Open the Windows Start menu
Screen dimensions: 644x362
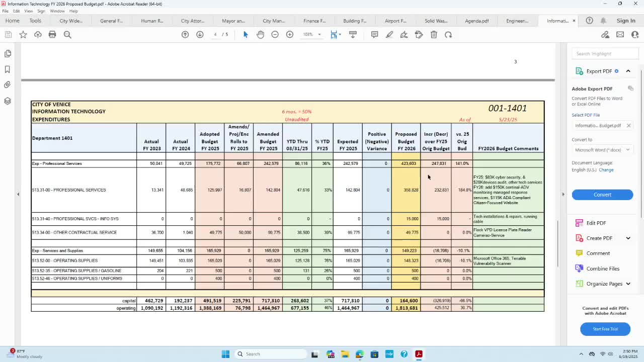[225, 354]
